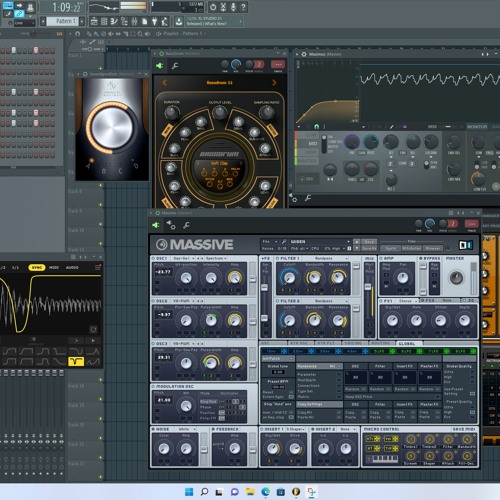Switch to the VOICING tab in Massive
The height and width of the screenshot is (500, 500).
353,343
